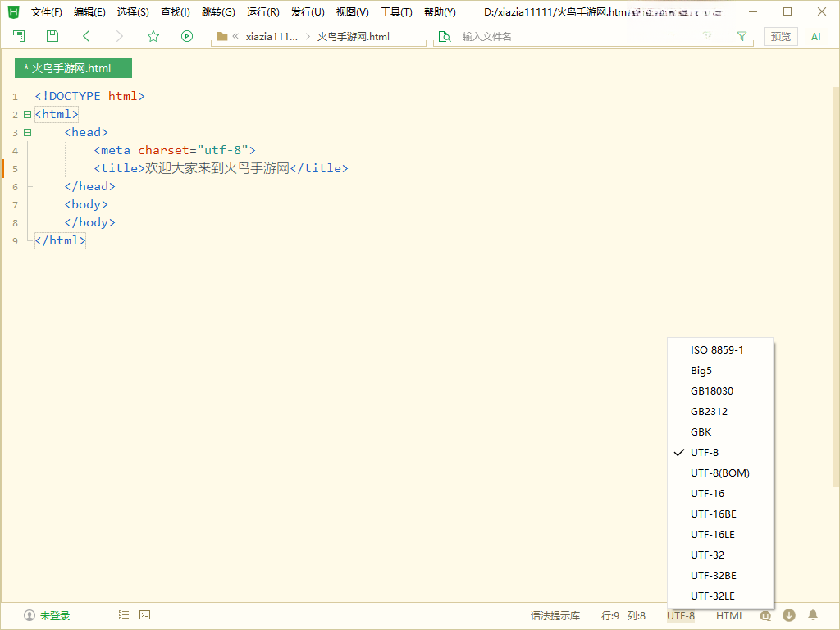Click the 未登录 login link
The height and width of the screenshot is (630, 840).
(55, 615)
